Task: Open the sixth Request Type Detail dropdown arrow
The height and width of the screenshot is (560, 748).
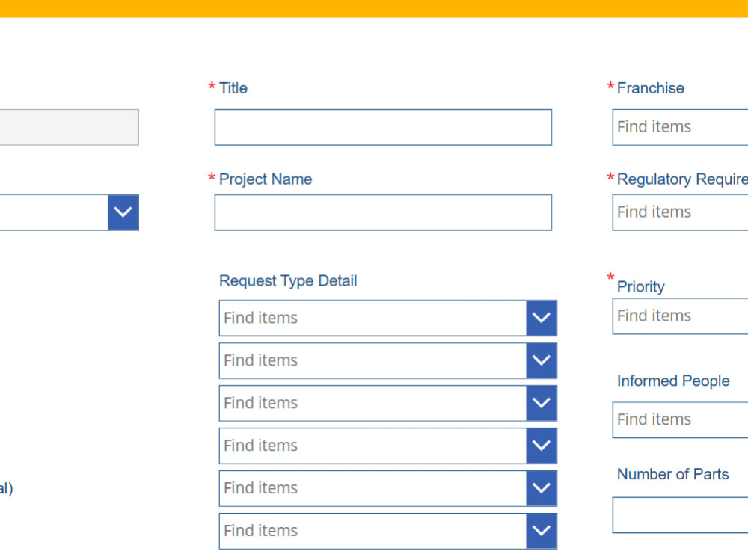Action: pos(541,531)
